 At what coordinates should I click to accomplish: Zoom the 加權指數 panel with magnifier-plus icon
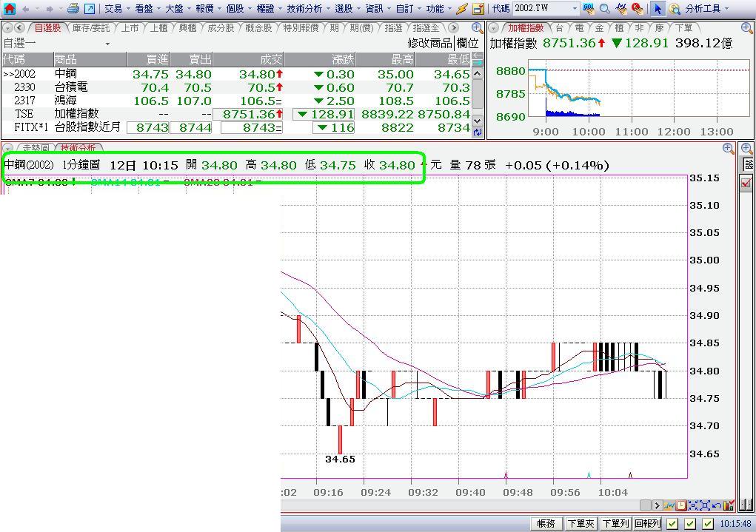point(747,27)
